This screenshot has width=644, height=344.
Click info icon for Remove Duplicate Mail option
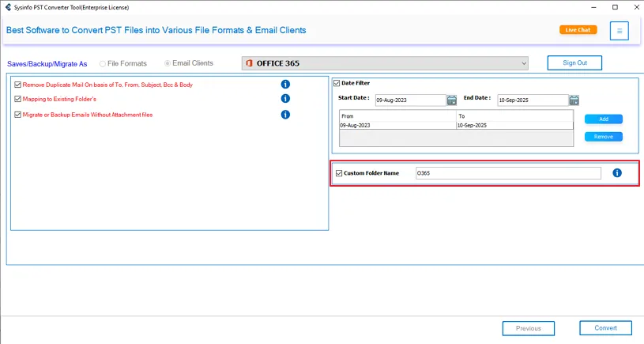tap(285, 84)
